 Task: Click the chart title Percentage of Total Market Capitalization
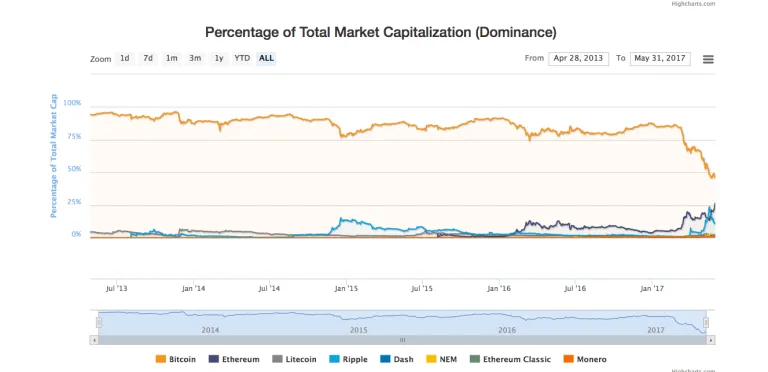[381, 33]
